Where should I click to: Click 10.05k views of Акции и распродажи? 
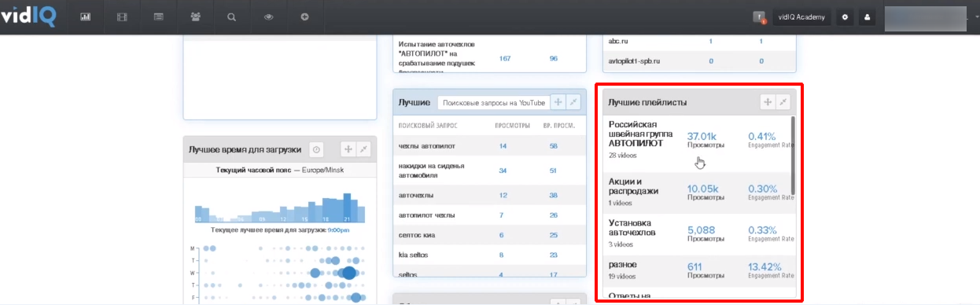pos(702,189)
